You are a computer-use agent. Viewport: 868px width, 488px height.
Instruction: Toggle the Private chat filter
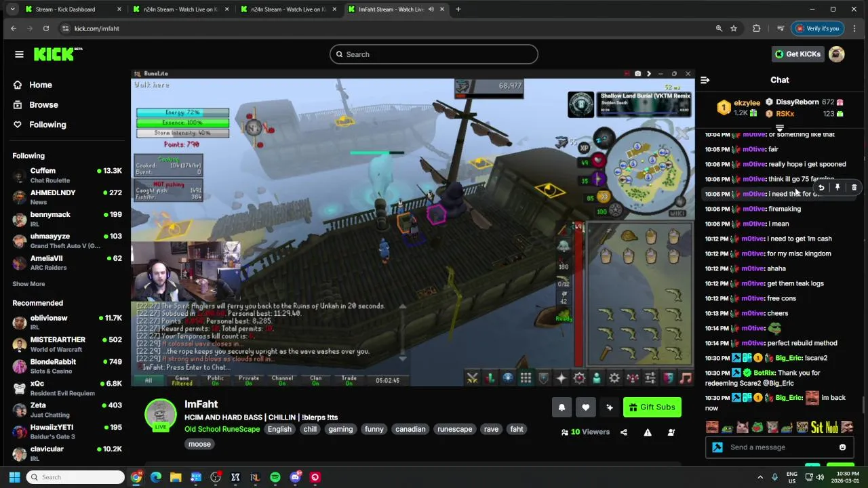[x=249, y=380]
